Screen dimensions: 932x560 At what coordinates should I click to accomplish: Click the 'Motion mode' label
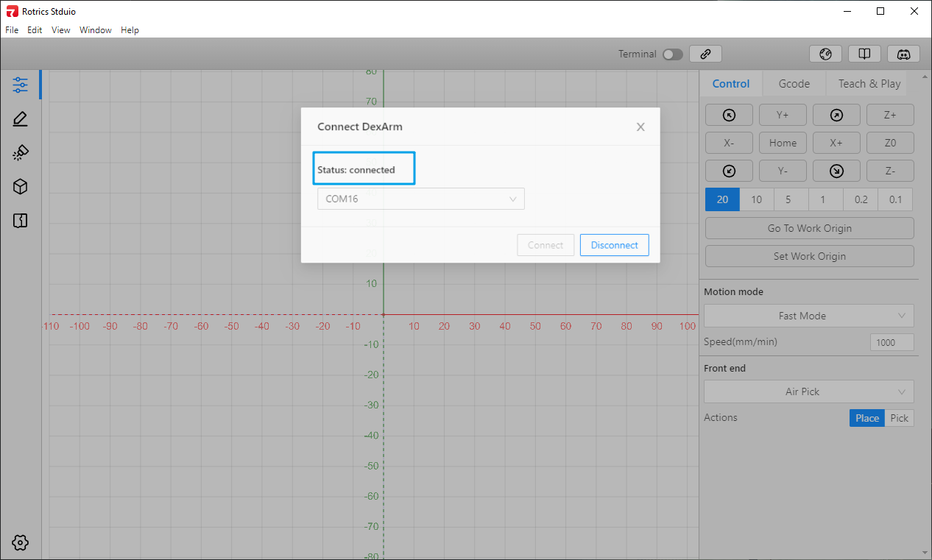click(733, 292)
